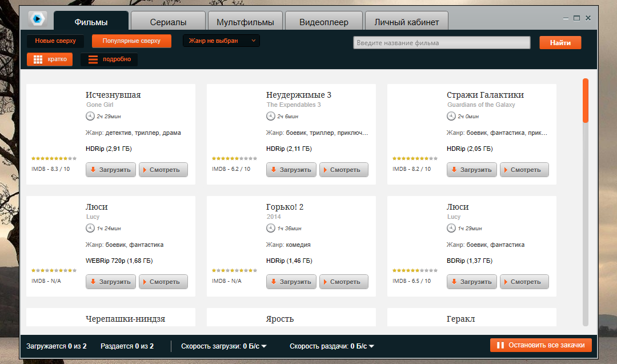Click the app logo play icon
Image resolution: width=617 pixels, height=364 pixels.
[37, 19]
